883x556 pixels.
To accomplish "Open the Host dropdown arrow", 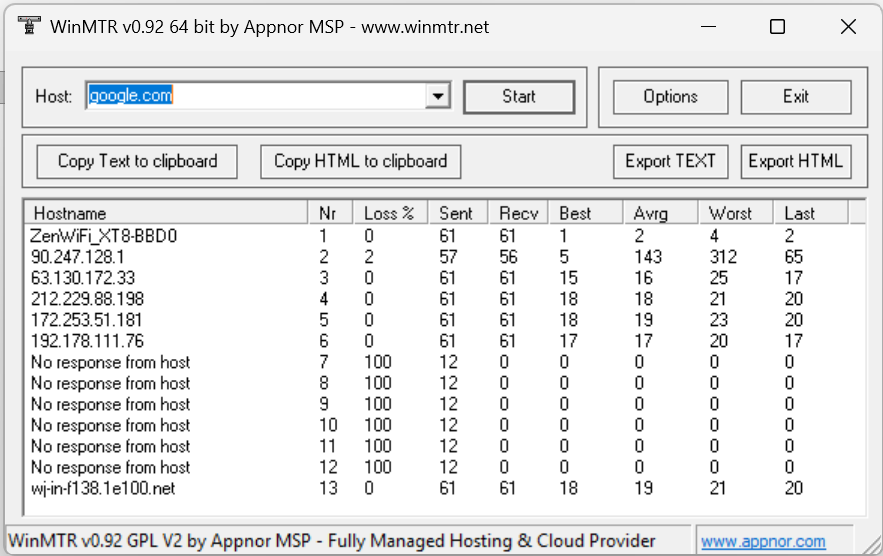I will 438,96.
